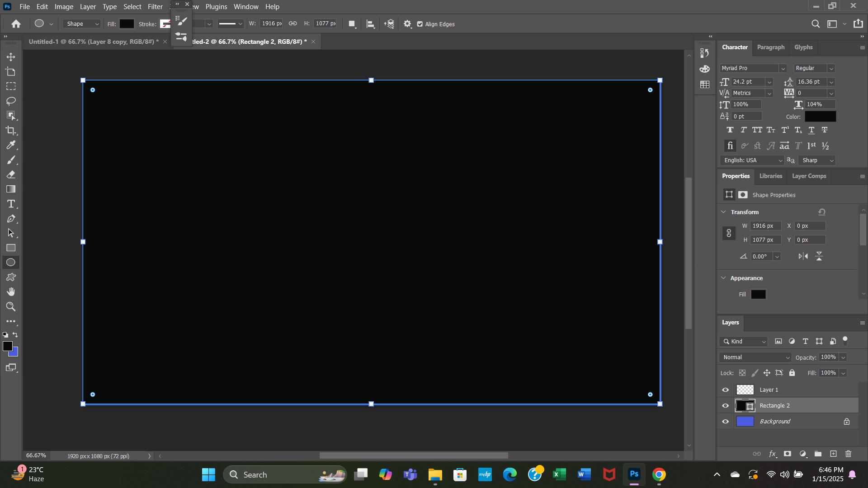
Task: Select the Horizontal Type tool
Action: pos(11,204)
